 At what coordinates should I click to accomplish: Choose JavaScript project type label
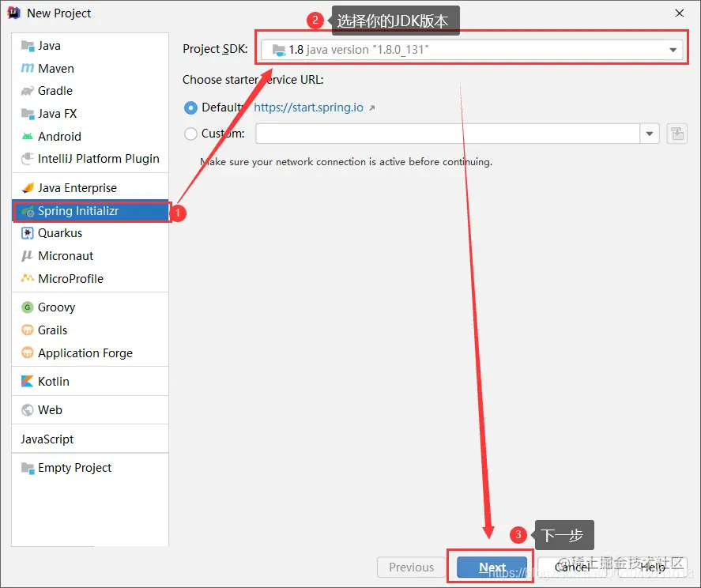click(x=47, y=439)
